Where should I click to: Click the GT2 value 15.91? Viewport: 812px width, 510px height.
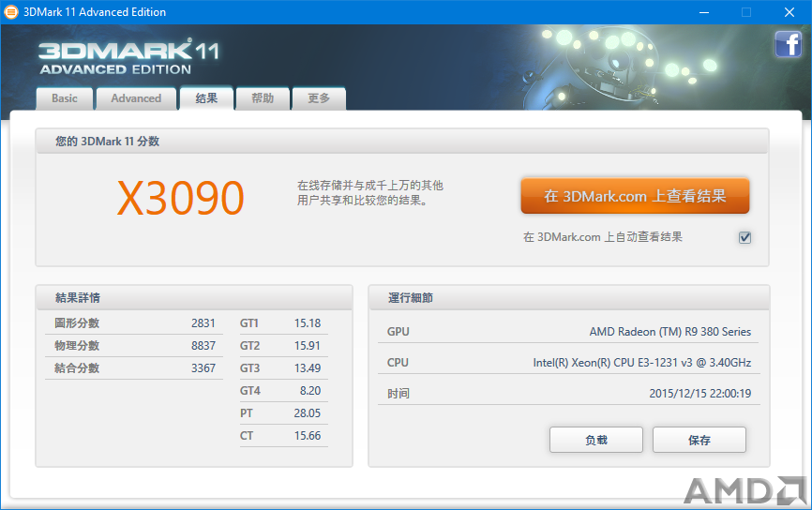click(308, 345)
